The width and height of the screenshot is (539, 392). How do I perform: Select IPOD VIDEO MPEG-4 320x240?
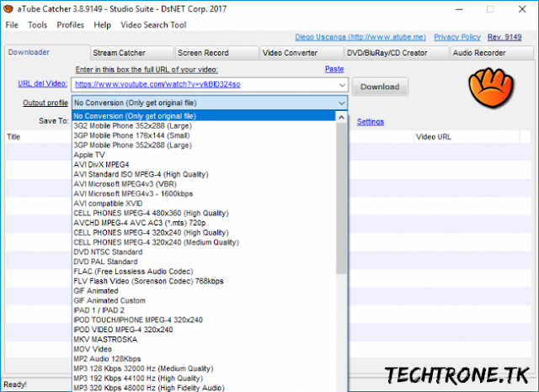(204, 330)
